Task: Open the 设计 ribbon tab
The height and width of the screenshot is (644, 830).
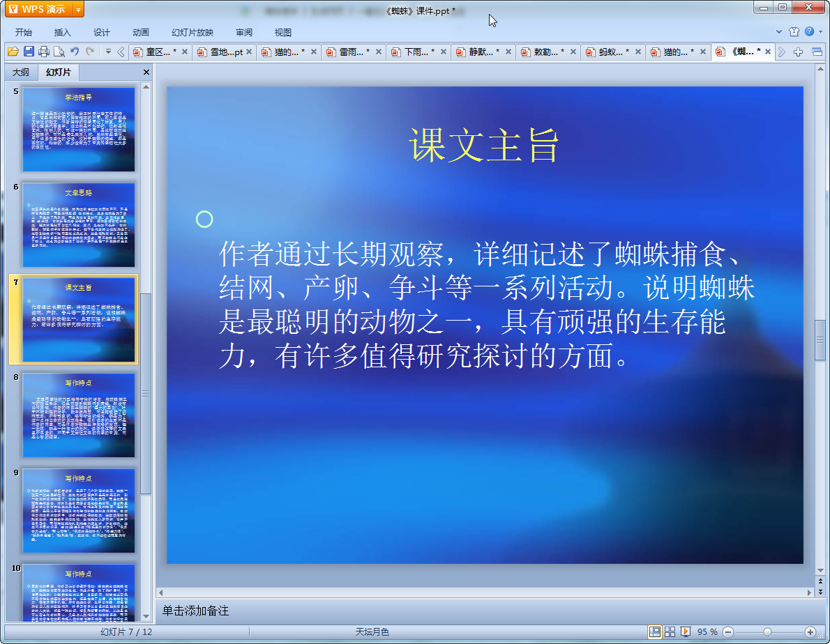Action: tap(102, 32)
